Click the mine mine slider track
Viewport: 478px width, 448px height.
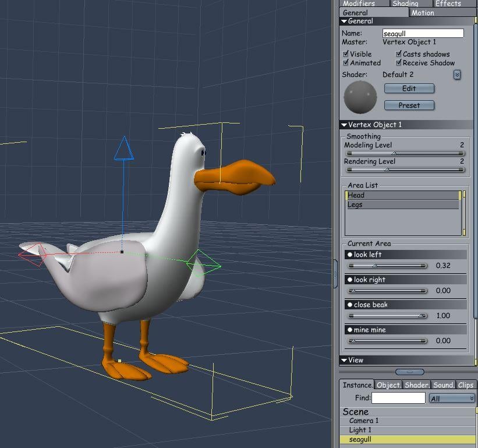pos(387,341)
